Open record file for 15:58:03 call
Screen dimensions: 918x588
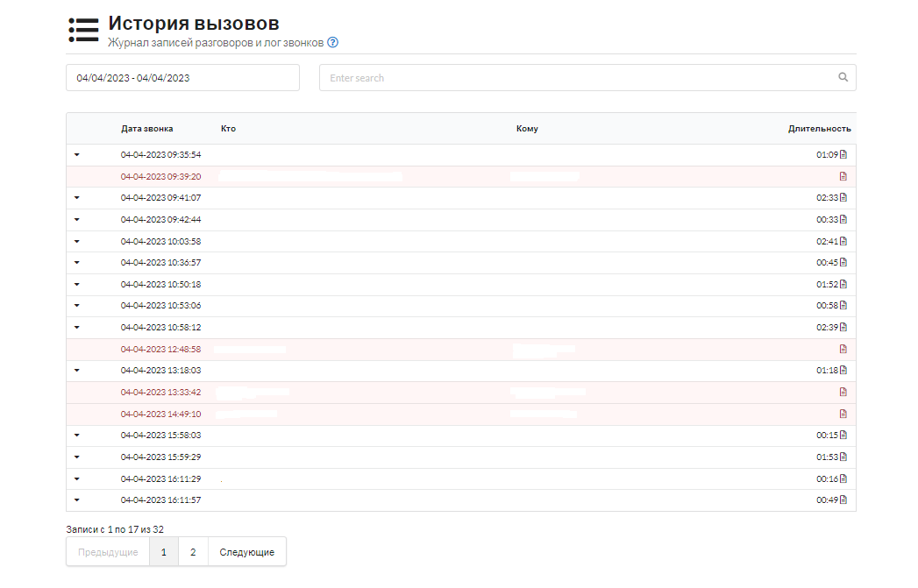(843, 436)
